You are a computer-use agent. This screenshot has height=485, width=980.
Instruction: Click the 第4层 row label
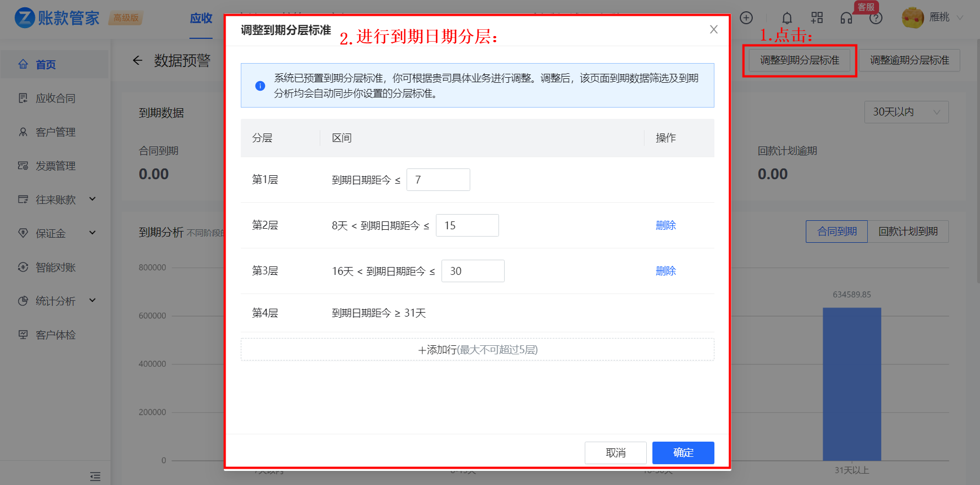(x=265, y=313)
